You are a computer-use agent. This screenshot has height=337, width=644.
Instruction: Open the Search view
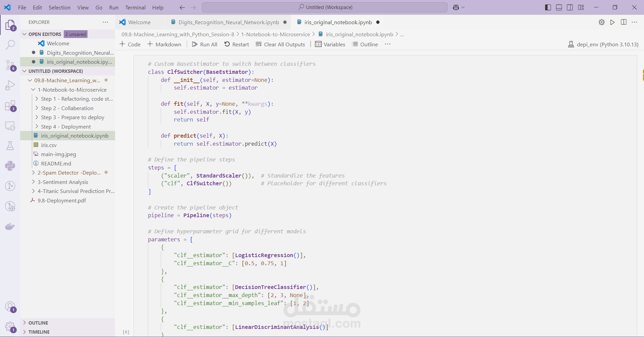10,45
